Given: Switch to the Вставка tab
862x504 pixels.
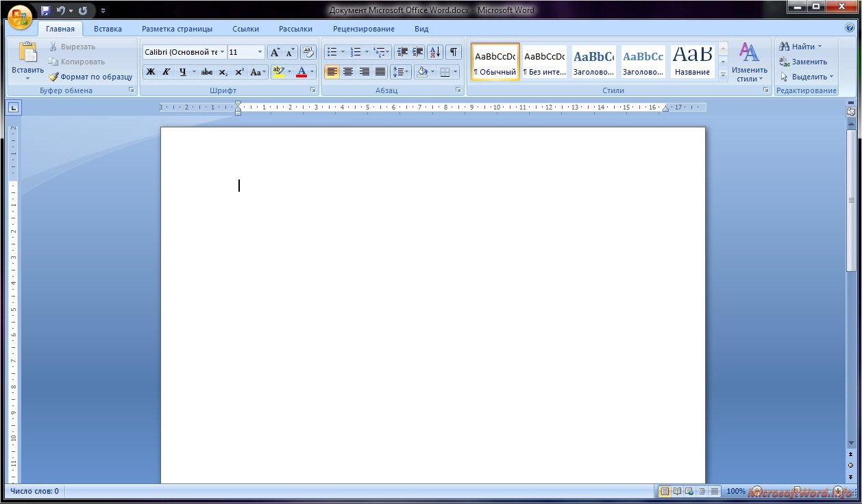Looking at the screenshot, I should [x=108, y=29].
